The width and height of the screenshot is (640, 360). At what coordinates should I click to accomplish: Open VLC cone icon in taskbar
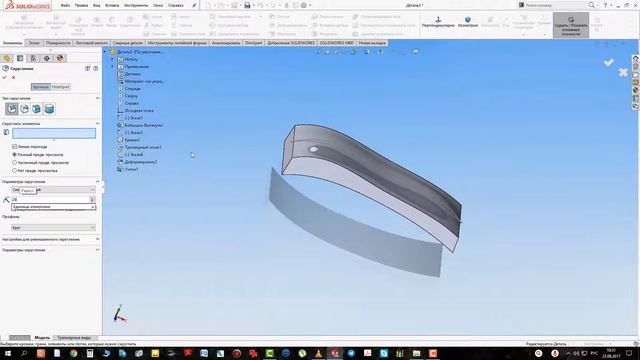click(318, 353)
